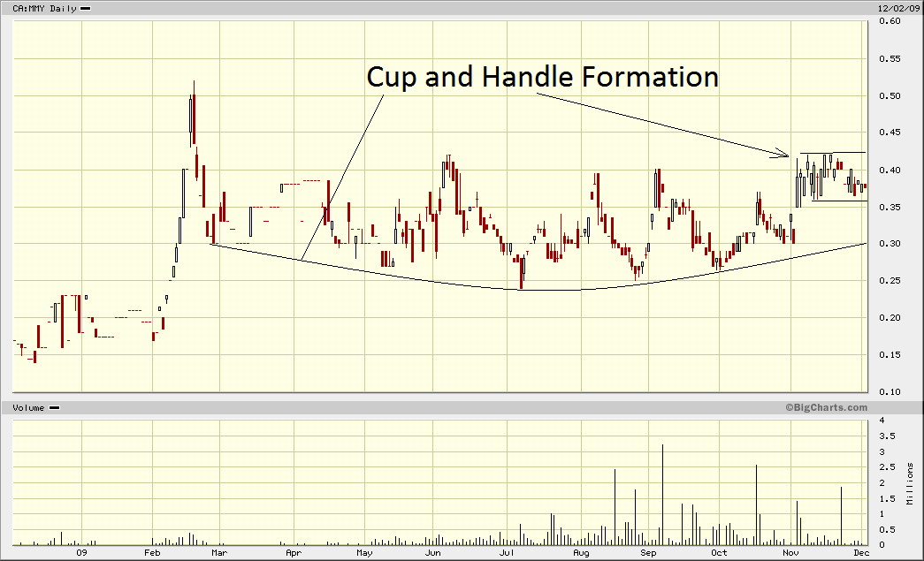
Task: Select the Jun label on the time axis
Action: 433,553
